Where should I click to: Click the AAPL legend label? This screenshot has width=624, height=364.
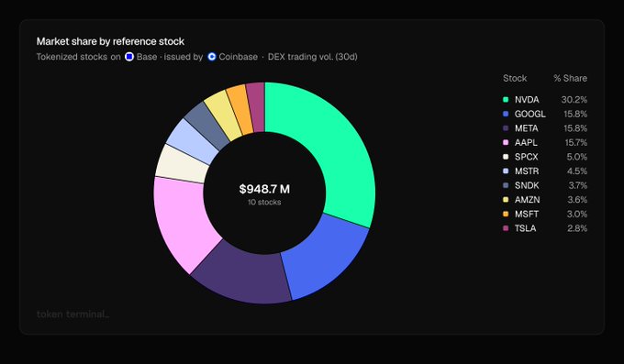click(526, 142)
